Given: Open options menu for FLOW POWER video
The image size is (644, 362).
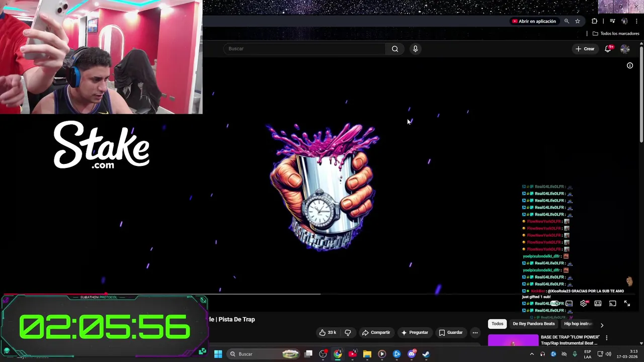Looking at the screenshot, I should 606,338.
